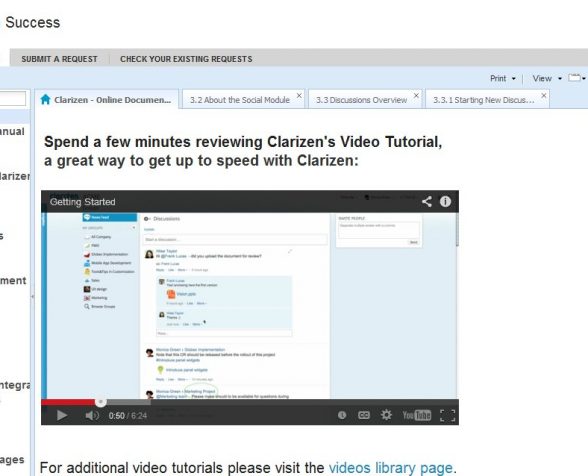Collapse the left sidebar splitter handle
The image size is (588, 476).
coord(32,296)
